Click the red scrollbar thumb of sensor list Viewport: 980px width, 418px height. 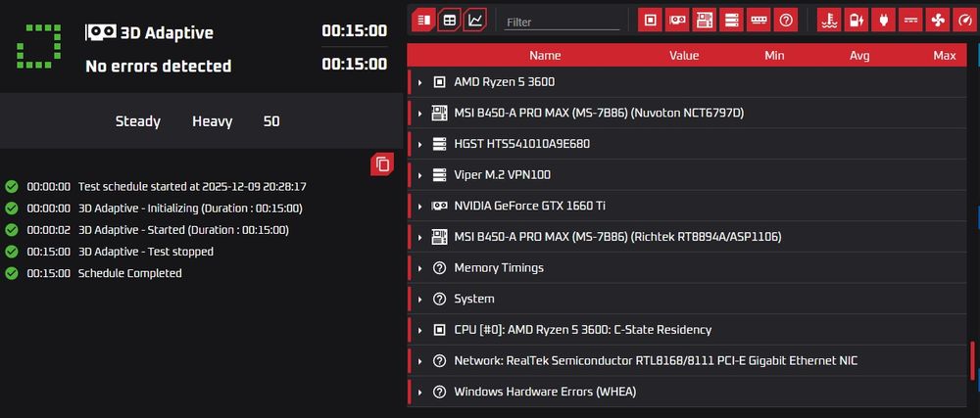(x=972, y=360)
